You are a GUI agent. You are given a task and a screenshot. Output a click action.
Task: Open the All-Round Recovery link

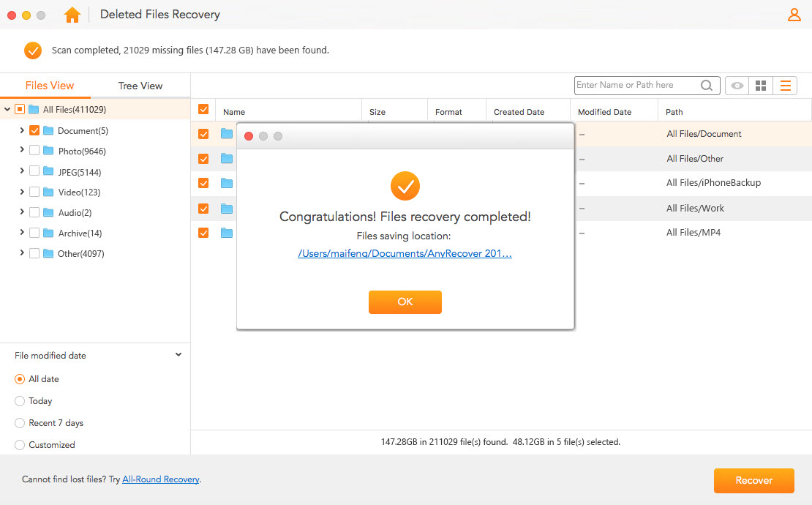(x=160, y=479)
